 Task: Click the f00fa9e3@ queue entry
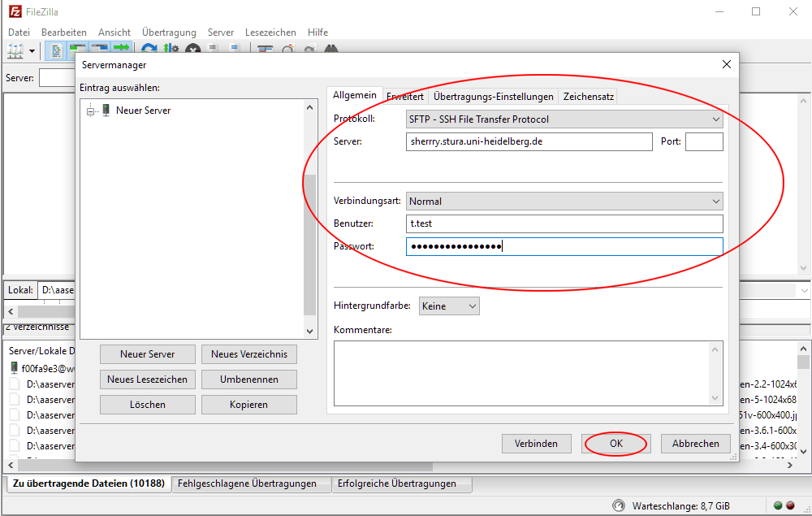click(48, 368)
